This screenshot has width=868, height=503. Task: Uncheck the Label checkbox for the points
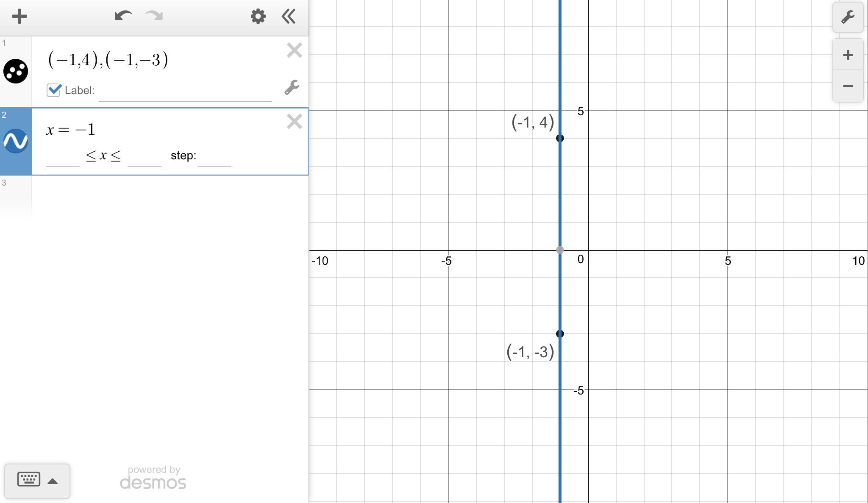pyautogui.click(x=54, y=90)
